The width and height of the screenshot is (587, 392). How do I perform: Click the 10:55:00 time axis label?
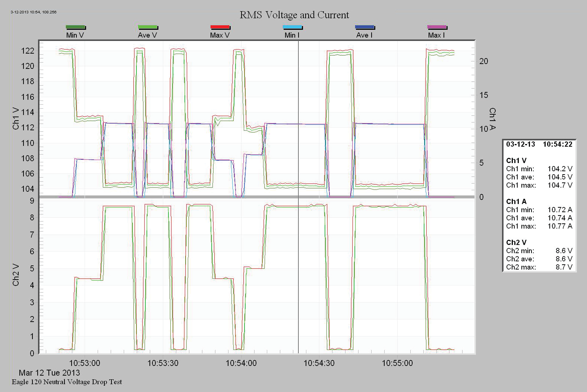point(397,363)
